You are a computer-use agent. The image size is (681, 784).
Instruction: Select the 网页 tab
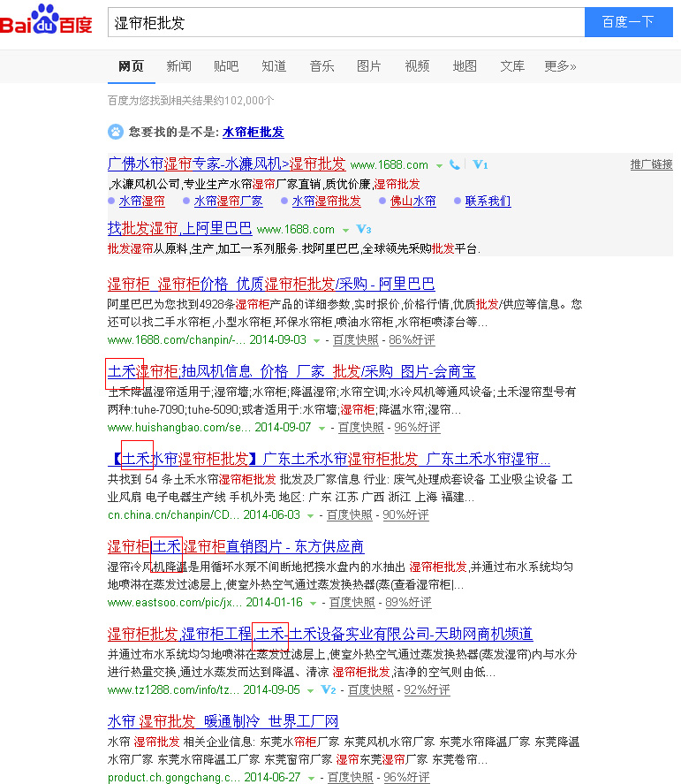(131, 66)
